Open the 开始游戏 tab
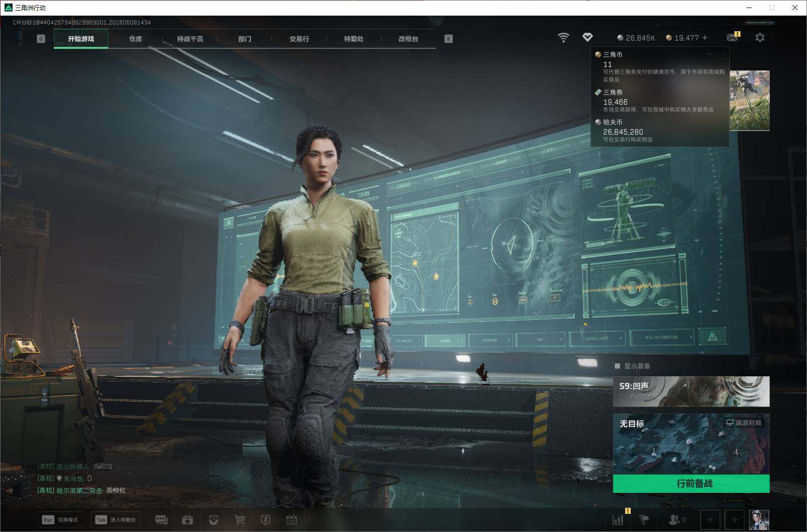The image size is (807, 532). tap(81, 39)
